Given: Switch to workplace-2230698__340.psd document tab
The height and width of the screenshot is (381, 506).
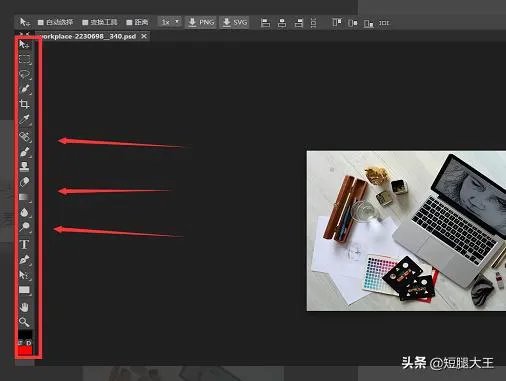Looking at the screenshot, I should 87,36.
